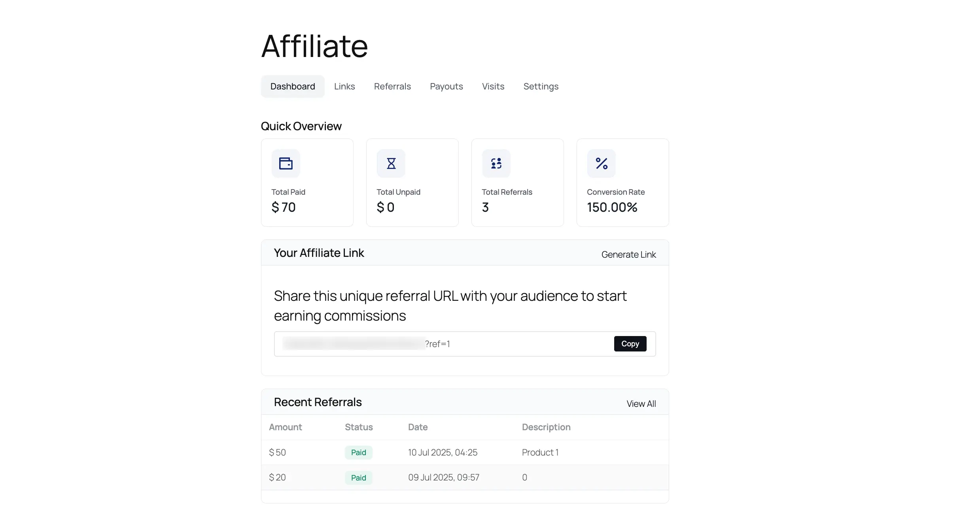Select the Dashboard tab
Screen dimensions: 980x509
coord(292,86)
